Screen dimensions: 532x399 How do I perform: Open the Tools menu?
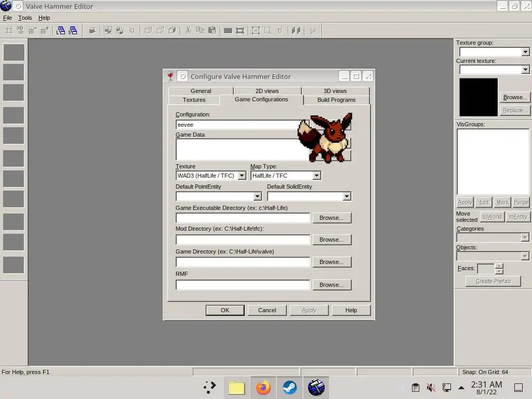tap(25, 18)
